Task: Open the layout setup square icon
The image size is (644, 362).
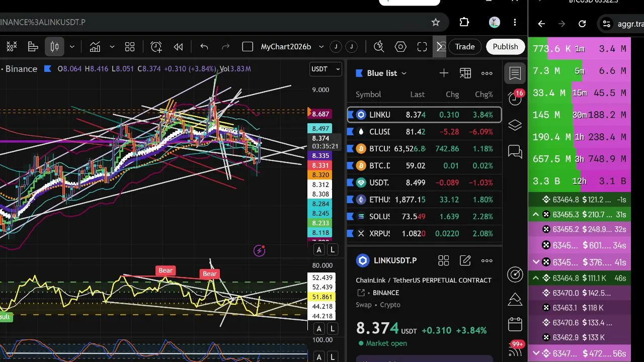Action: (x=248, y=47)
